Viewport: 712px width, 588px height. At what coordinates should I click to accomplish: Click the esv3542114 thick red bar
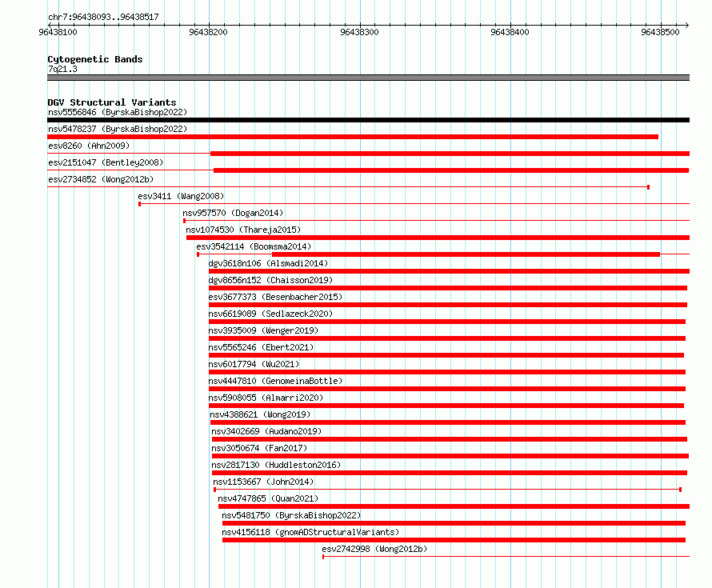[466, 254]
